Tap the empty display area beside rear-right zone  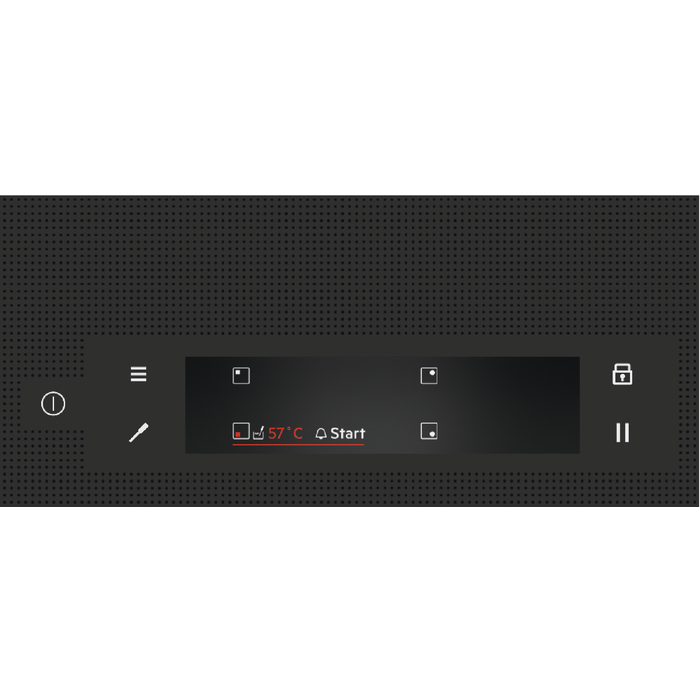tap(509, 375)
